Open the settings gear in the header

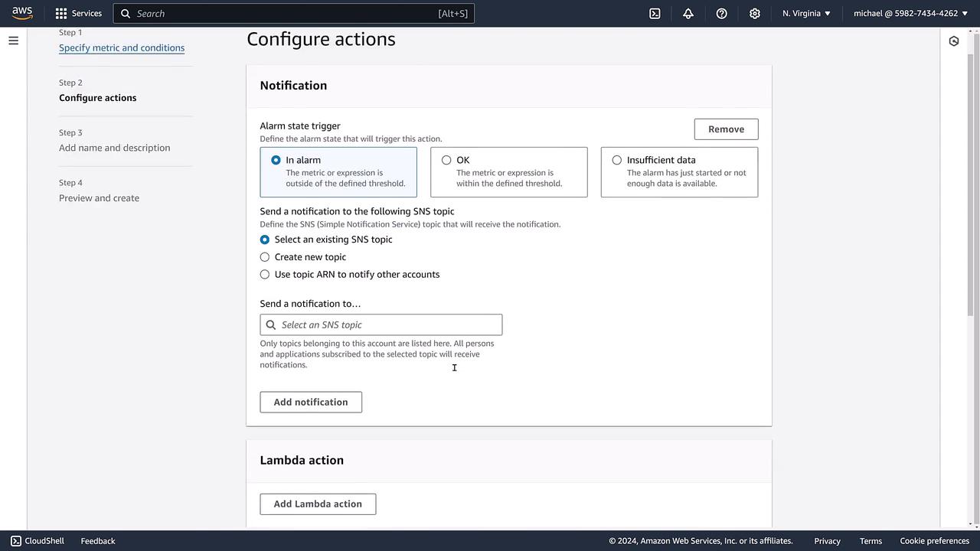755,13
